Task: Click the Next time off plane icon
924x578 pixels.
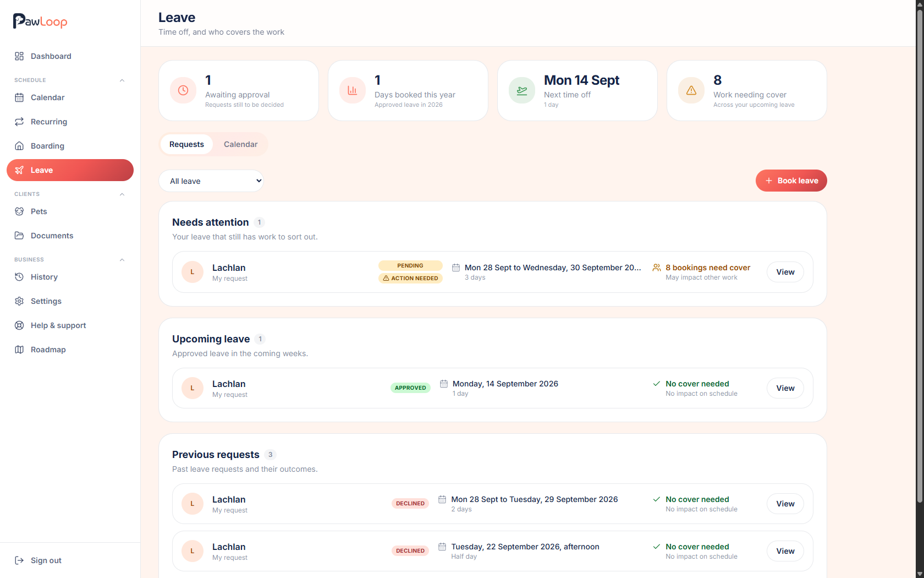Action: point(522,90)
